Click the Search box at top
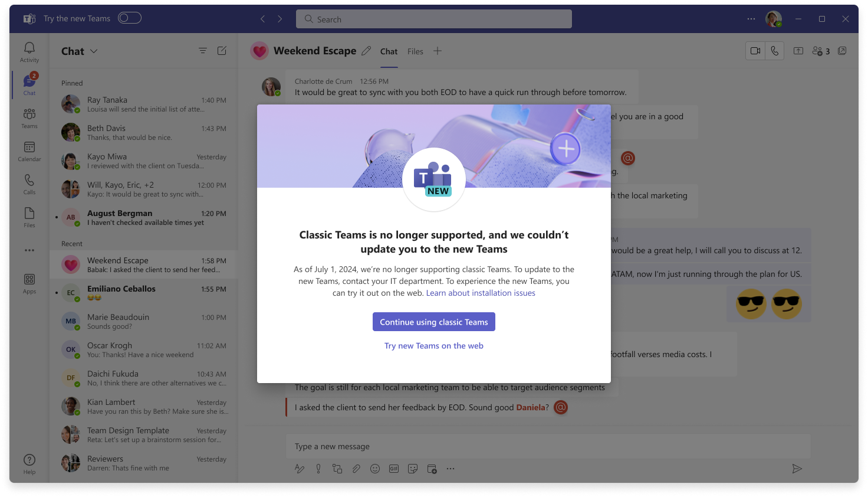This screenshot has height=497, width=868. pyautogui.click(x=433, y=19)
